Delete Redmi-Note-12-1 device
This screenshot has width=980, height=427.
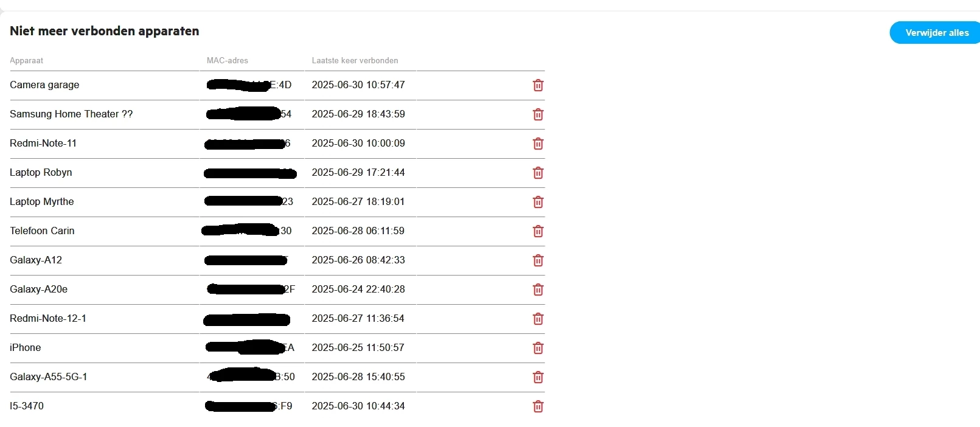(x=538, y=319)
